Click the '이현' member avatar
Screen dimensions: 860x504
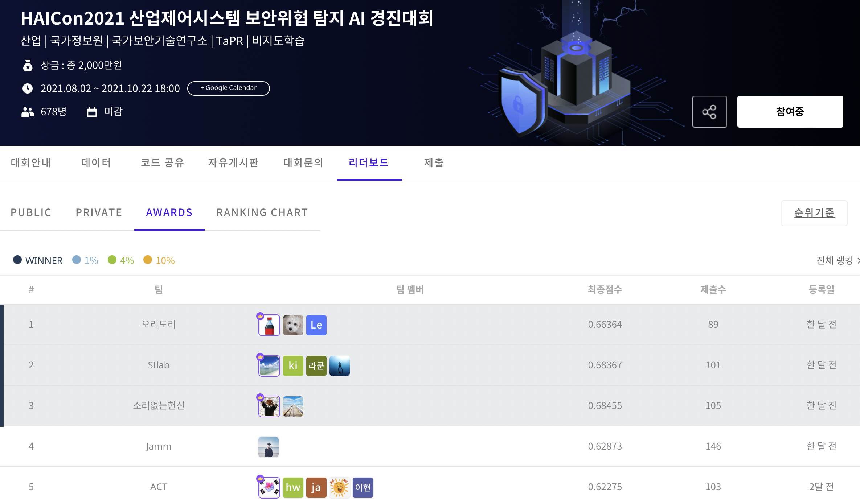coord(363,487)
